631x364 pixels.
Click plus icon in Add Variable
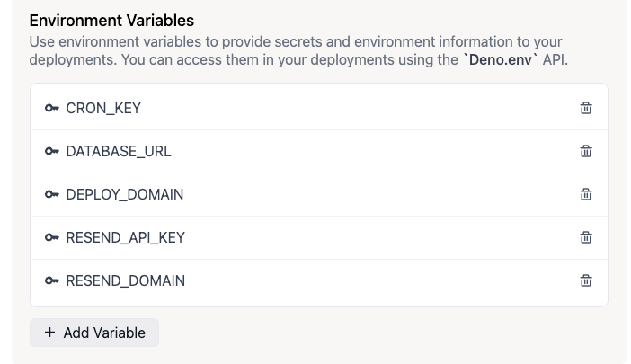[50, 333]
